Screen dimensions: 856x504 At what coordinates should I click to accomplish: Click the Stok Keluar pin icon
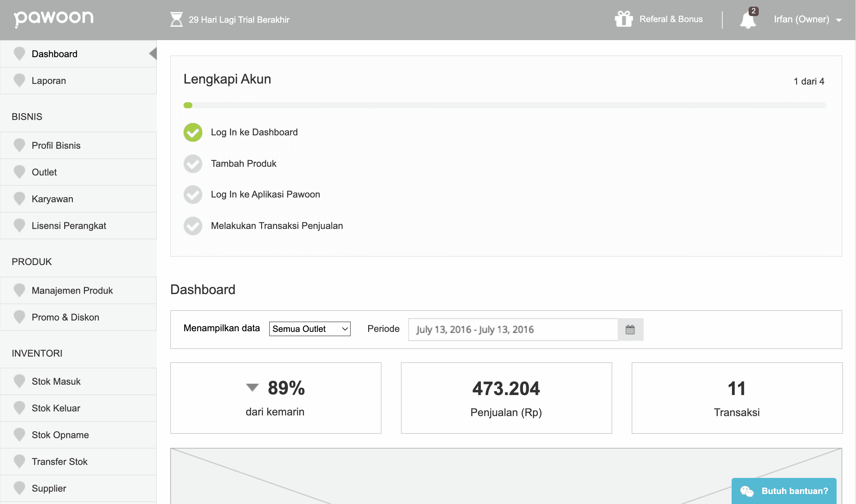click(19, 408)
